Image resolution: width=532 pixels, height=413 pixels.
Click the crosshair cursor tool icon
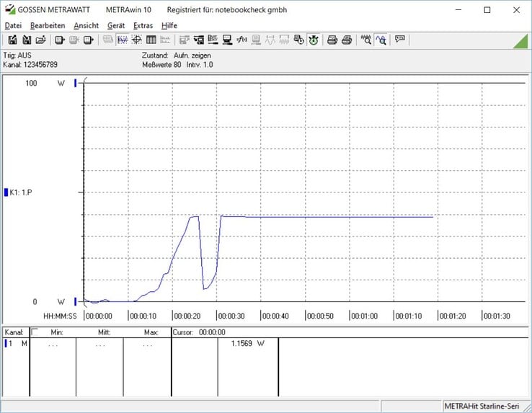pyautogui.click(x=137, y=40)
